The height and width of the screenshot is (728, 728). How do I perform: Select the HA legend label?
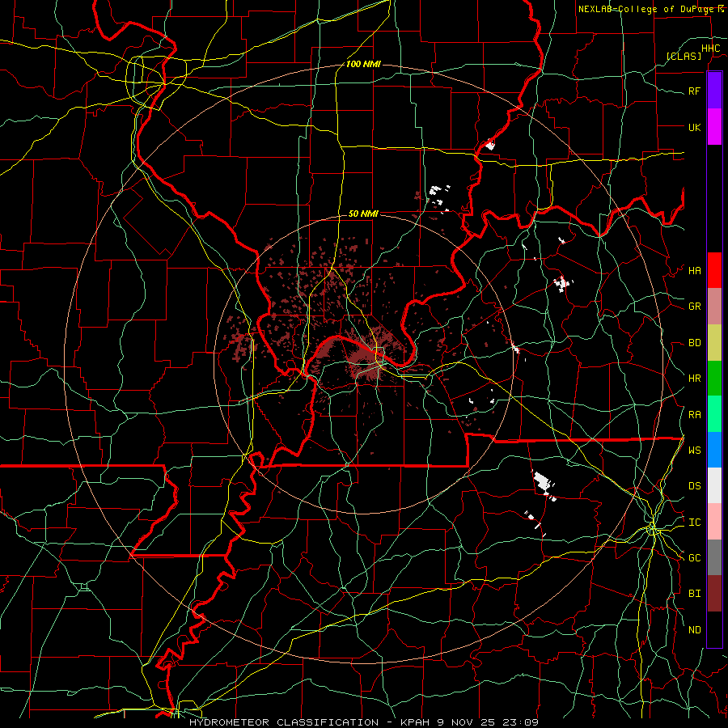tap(695, 271)
